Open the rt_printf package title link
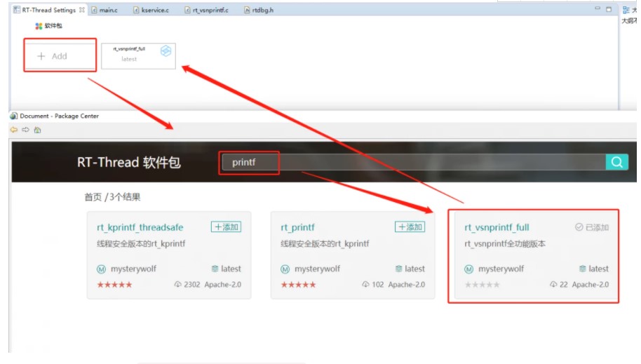This screenshot has width=641, height=364. (298, 227)
